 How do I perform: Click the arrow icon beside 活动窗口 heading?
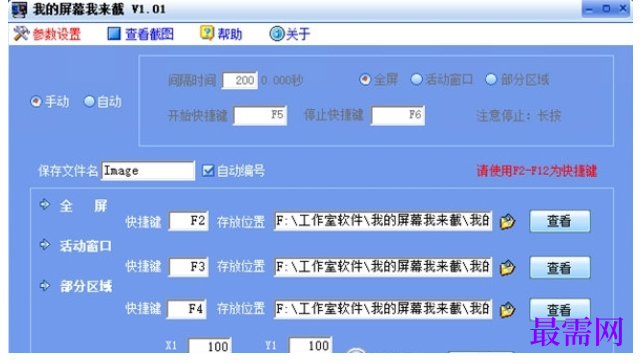point(45,245)
